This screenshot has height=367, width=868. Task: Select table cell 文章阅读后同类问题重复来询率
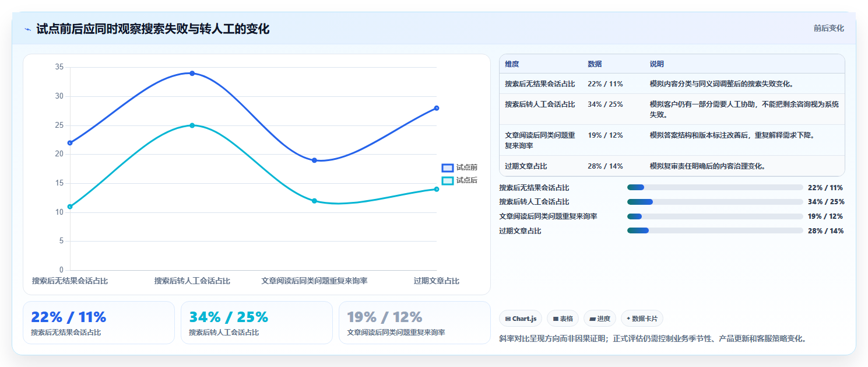[x=540, y=140]
